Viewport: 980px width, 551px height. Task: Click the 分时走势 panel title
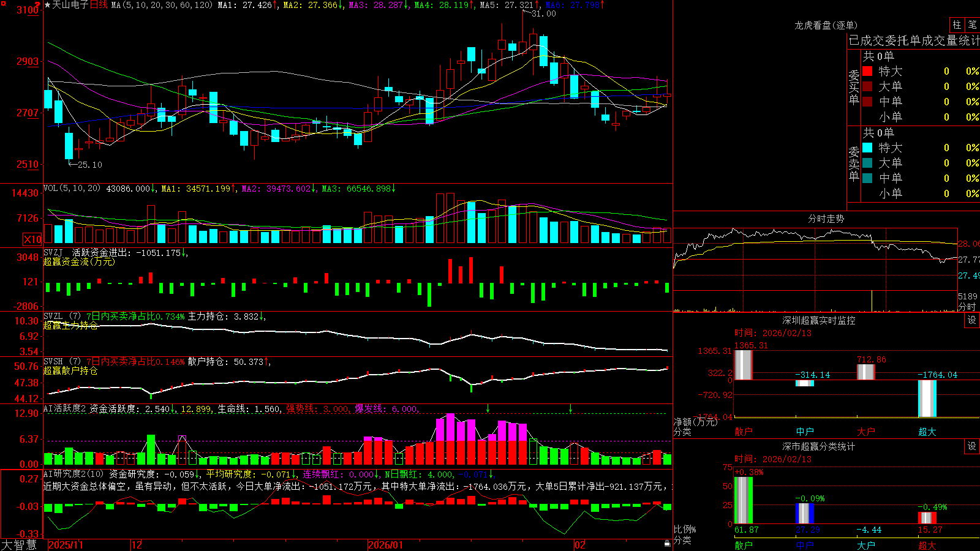[826, 219]
